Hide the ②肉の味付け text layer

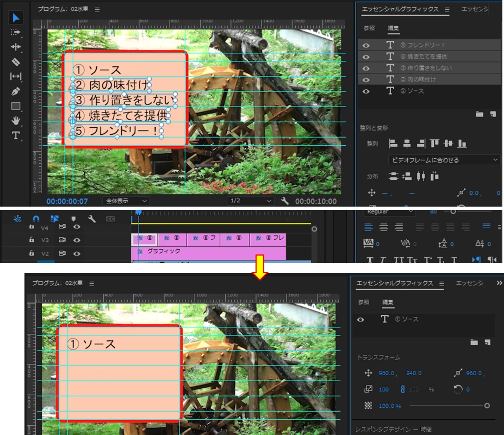point(366,80)
